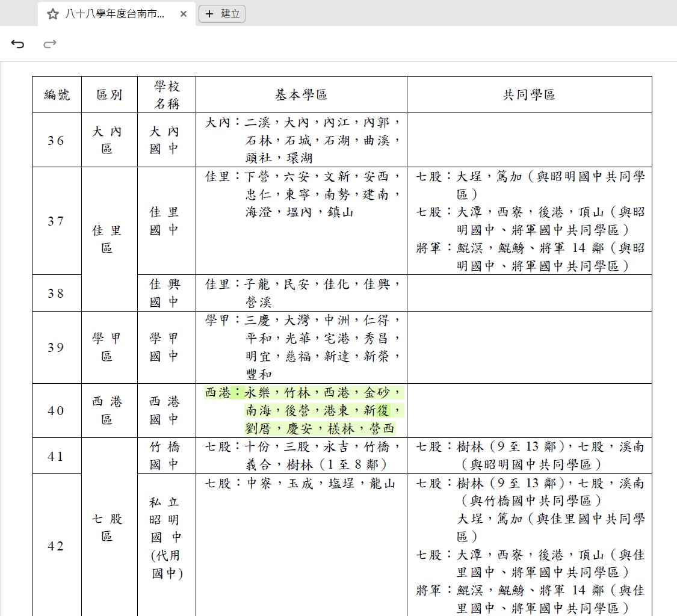Click the 學校名稱 column header

click(x=167, y=94)
